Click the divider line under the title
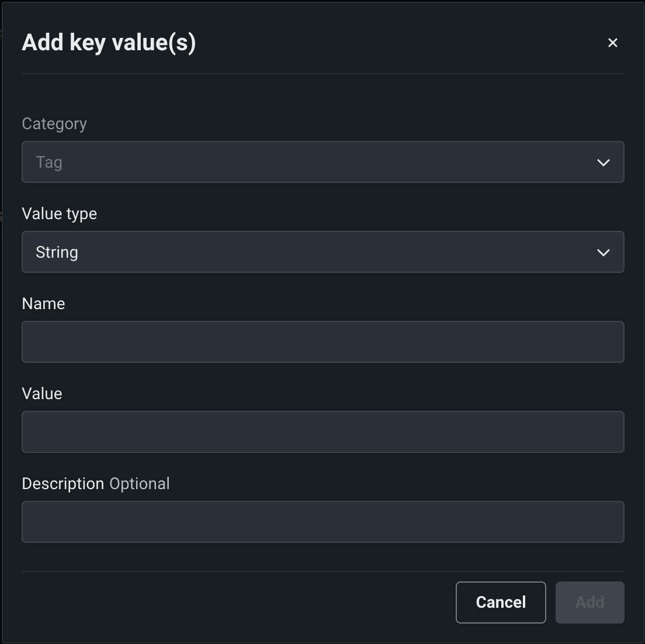The image size is (645, 644). (x=322, y=74)
